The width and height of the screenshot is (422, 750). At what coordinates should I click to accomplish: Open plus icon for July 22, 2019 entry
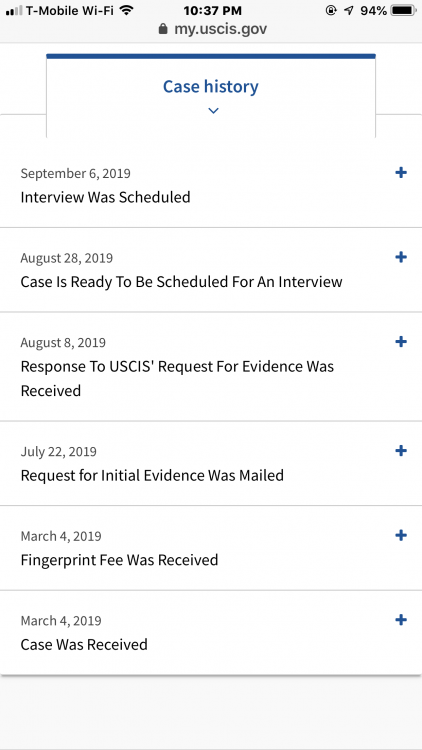401,451
